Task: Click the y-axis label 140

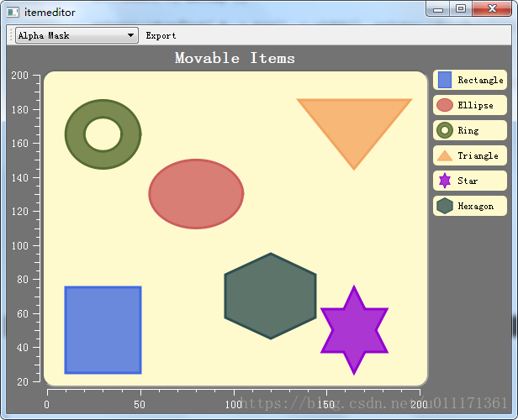Action: tap(20, 178)
